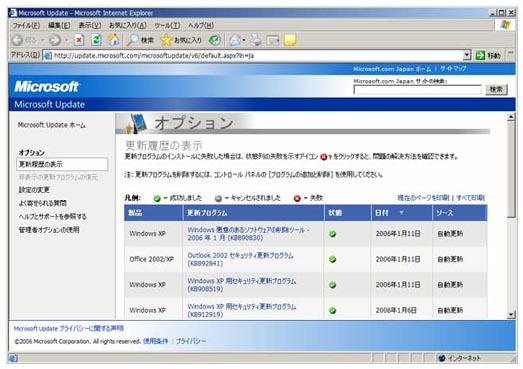Click page scrollbar down arrow
This screenshot has height=369, width=523.
511,315
